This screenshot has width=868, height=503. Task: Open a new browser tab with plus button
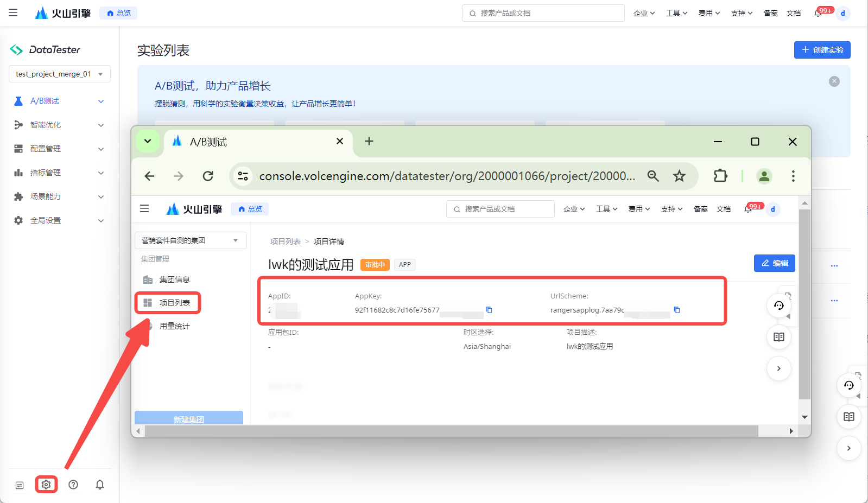[369, 141]
